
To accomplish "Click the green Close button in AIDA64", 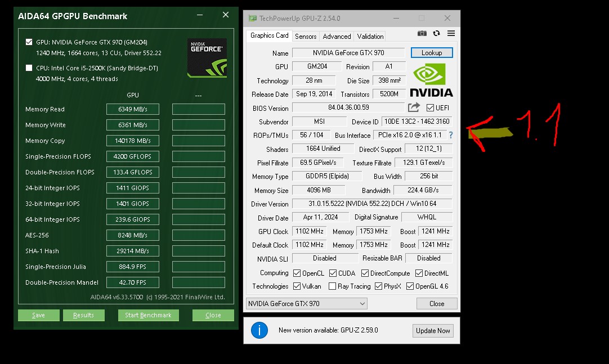I will pos(213,315).
